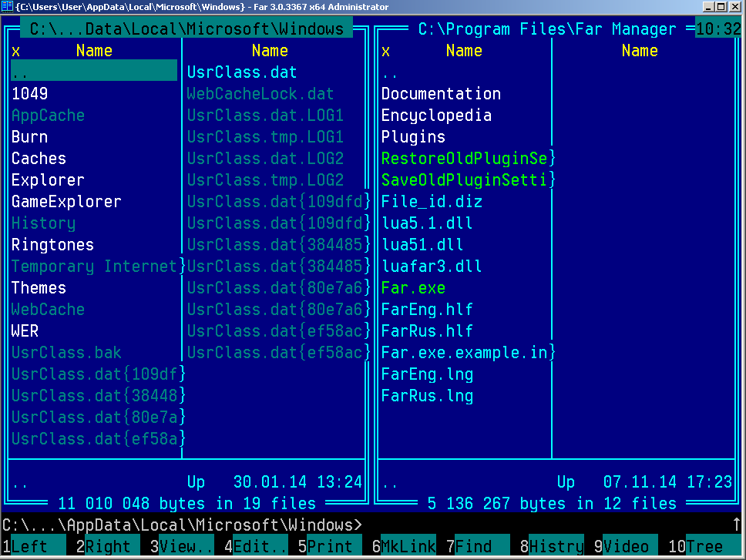Select the Far.exe file
746x560 pixels.
coord(413,288)
